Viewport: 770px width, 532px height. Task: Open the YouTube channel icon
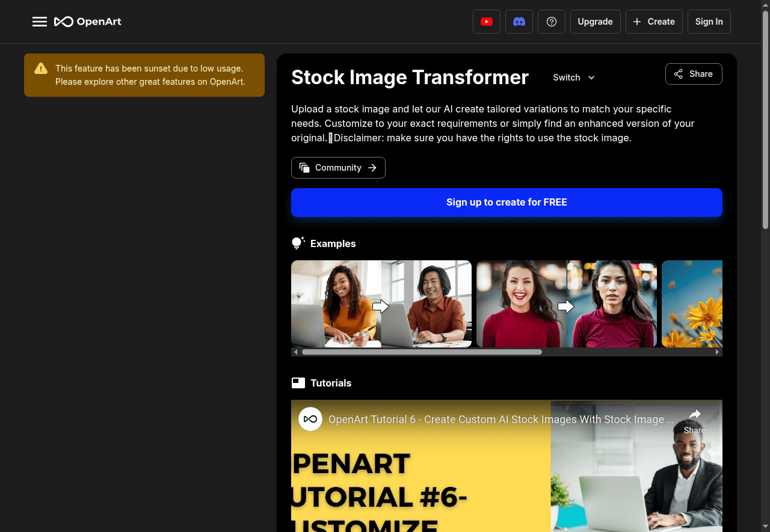(x=486, y=21)
